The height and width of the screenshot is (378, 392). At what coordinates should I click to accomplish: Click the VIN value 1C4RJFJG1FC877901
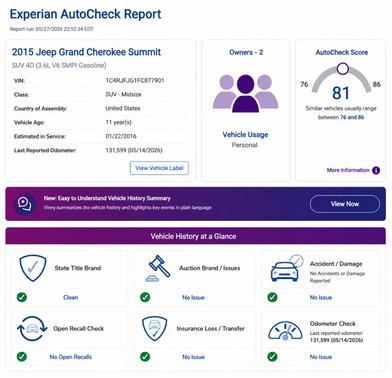pyautogui.click(x=135, y=80)
